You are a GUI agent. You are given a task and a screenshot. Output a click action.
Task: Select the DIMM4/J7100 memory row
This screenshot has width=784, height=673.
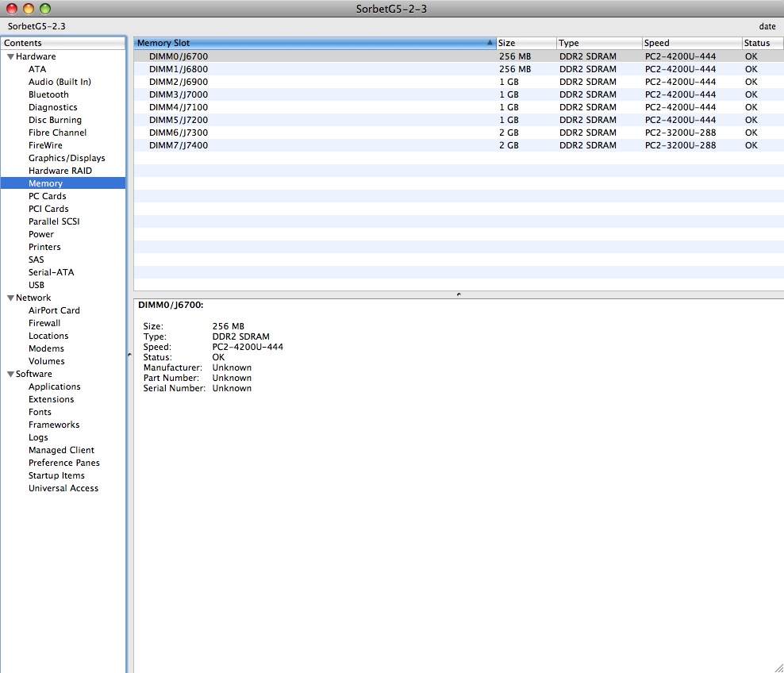(459, 107)
